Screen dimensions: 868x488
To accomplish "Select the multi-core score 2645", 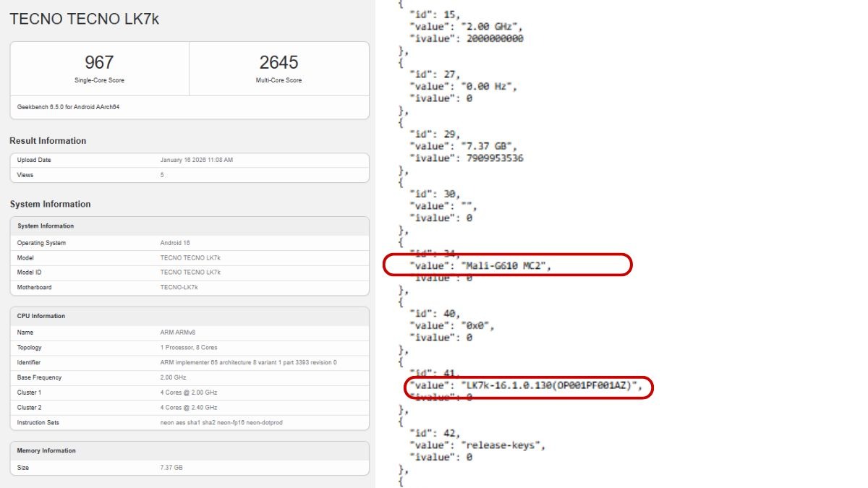I will pyautogui.click(x=279, y=62).
